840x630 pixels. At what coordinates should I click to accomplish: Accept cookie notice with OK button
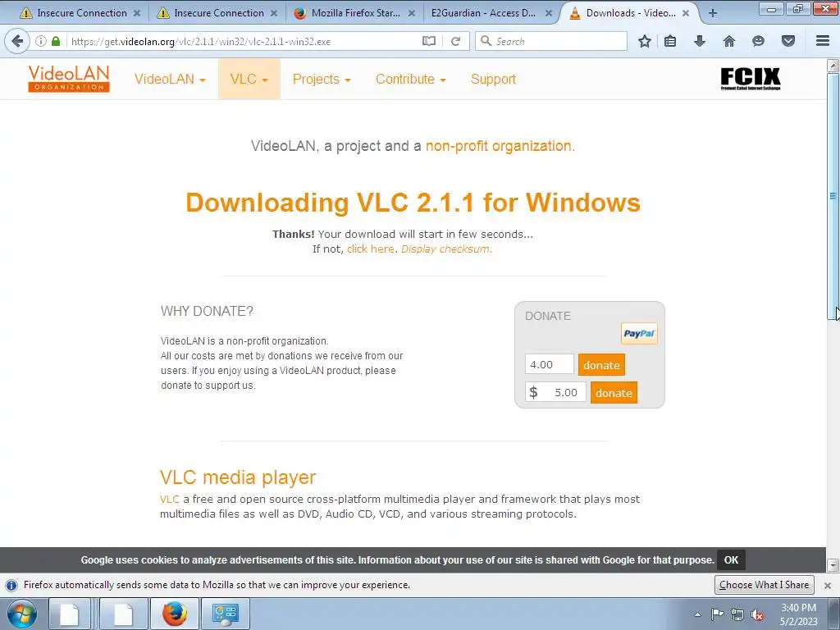pyautogui.click(x=731, y=559)
